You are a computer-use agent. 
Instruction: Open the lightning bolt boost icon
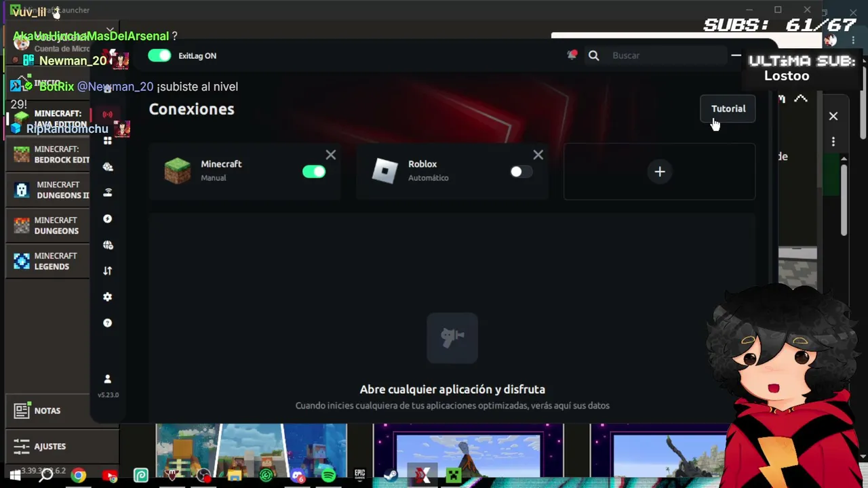[x=107, y=219]
